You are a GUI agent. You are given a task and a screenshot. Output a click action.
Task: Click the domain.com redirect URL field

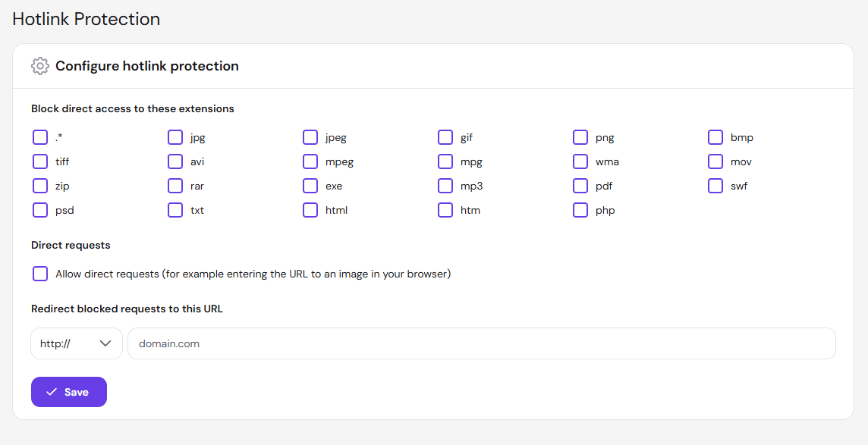[x=482, y=343]
